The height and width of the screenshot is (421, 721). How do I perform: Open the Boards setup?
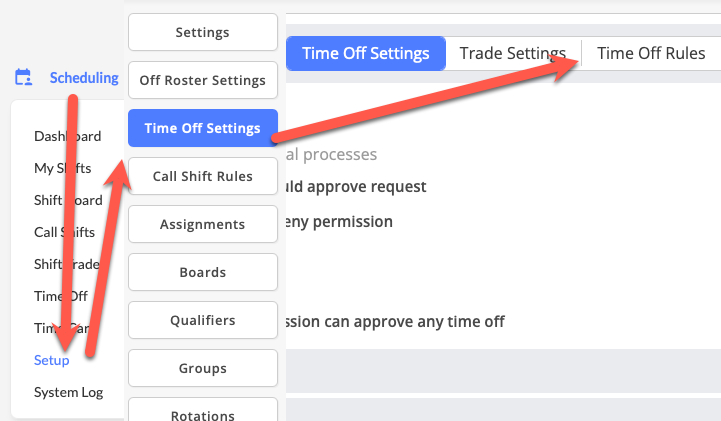pyautogui.click(x=202, y=272)
